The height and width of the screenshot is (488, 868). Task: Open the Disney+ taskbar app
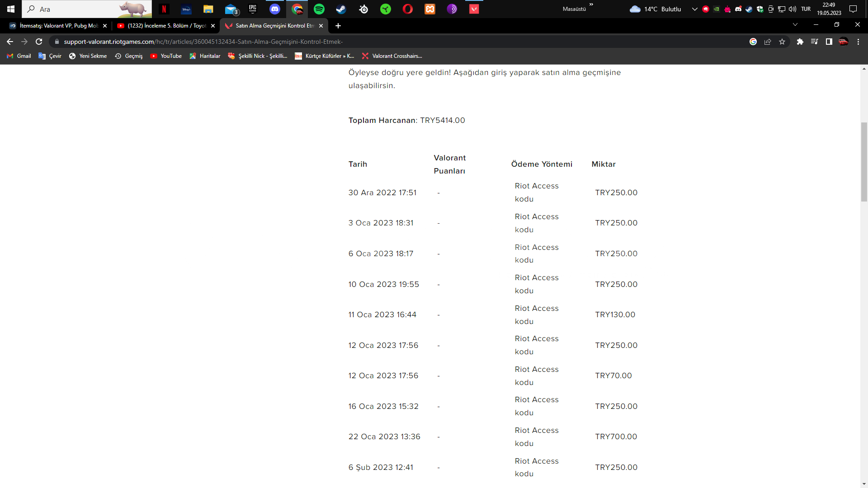(186, 9)
